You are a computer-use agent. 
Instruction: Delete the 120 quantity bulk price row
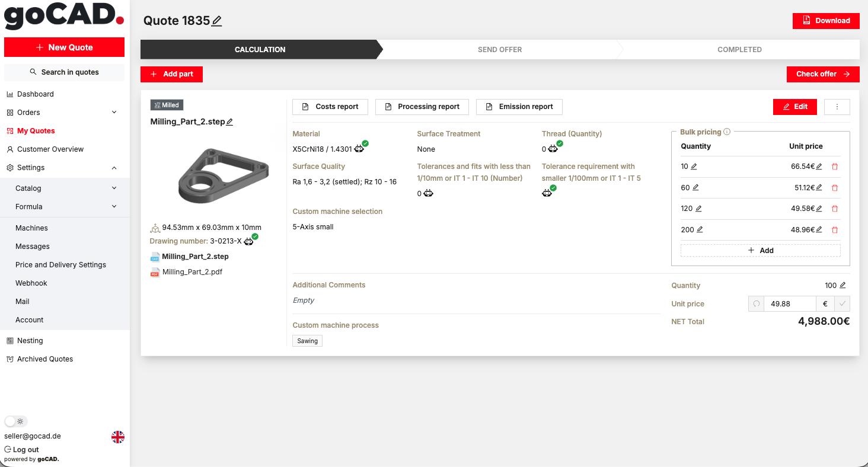[835, 209]
